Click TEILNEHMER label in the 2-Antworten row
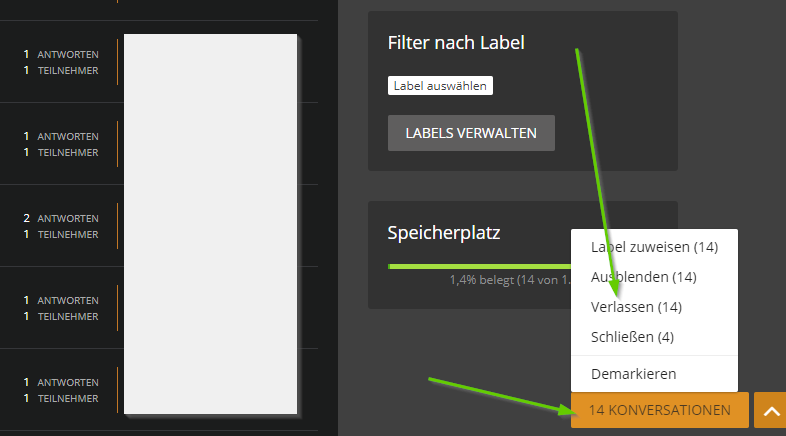Viewport: 786px width, 436px height. (67, 235)
